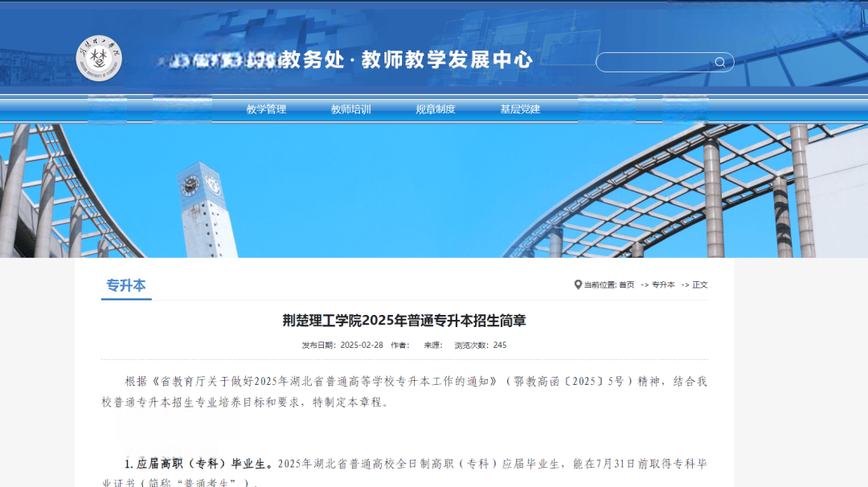Click the search magnifier icon
Screen dimensions: 868x487
(x=719, y=62)
